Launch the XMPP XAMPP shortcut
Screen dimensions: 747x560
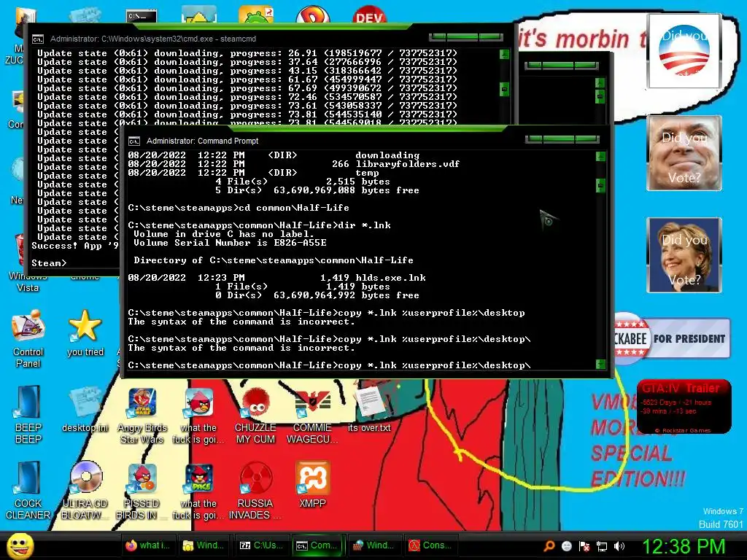(312, 483)
